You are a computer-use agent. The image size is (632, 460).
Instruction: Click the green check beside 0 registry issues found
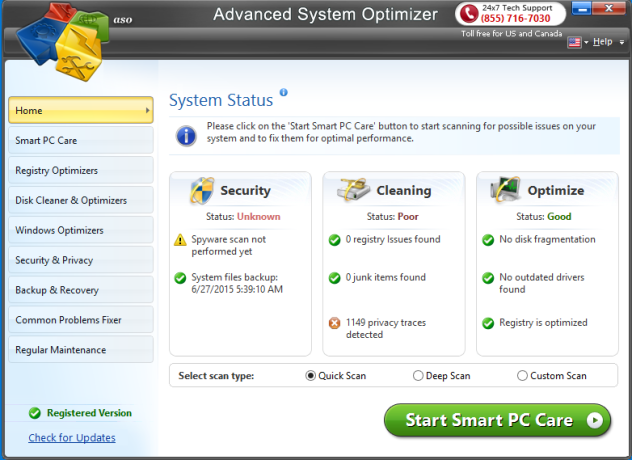335,240
